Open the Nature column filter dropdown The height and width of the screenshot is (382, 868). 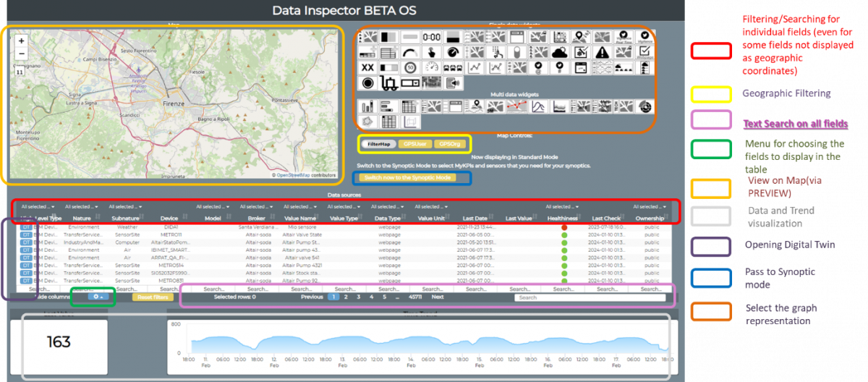point(80,207)
